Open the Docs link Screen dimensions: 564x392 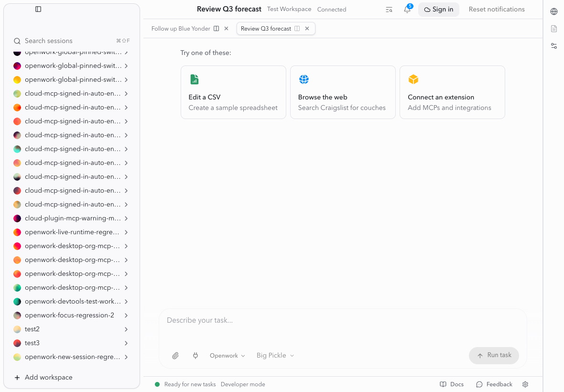coord(452,384)
